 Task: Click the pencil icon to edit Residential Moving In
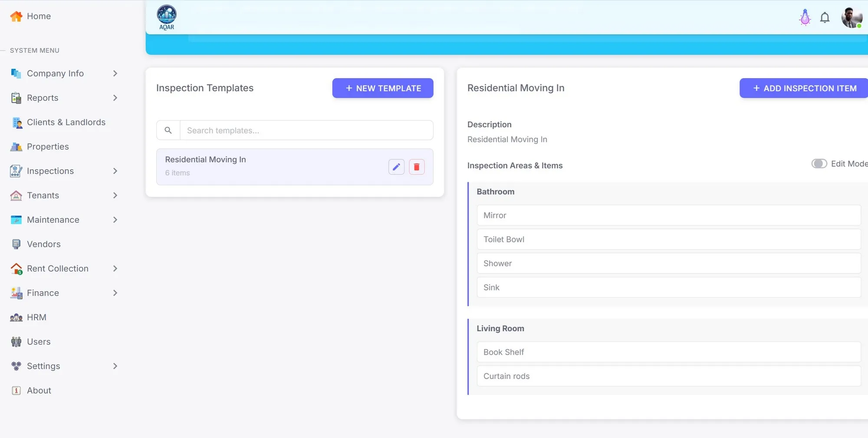[396, 167]
